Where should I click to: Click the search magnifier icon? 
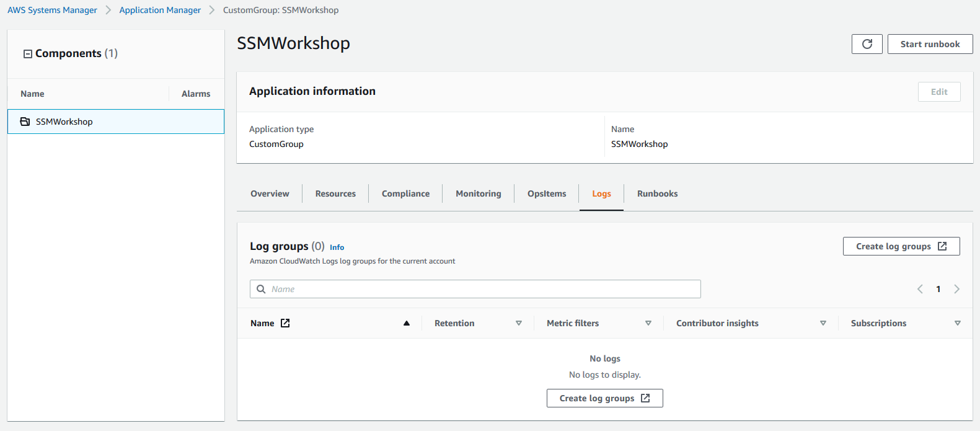click(x=261, y=289)
